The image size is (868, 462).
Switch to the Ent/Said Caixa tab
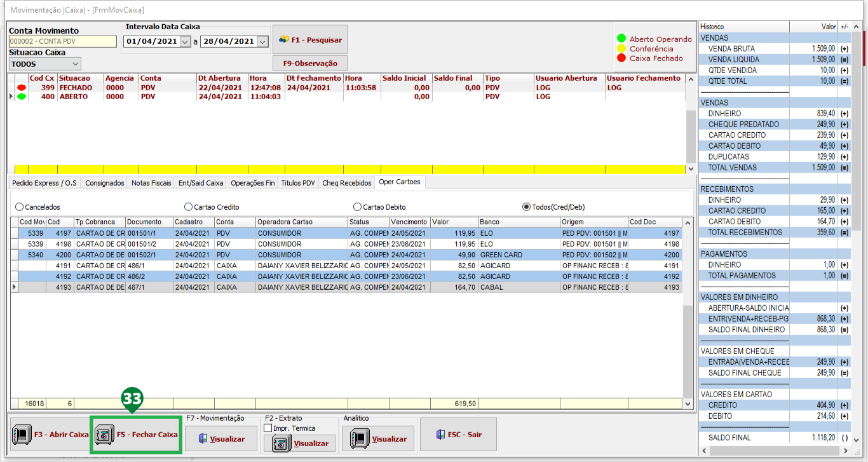point(201,183)
